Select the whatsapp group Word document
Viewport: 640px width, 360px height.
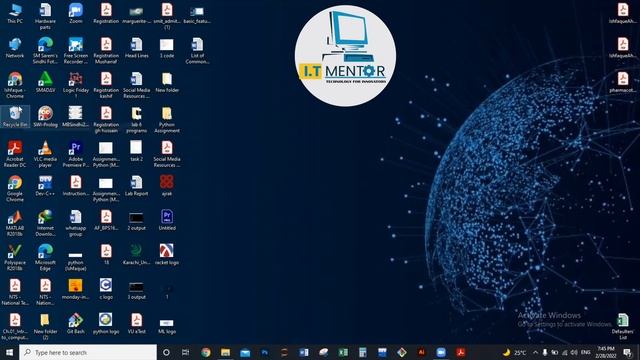[x=76, y=223]
